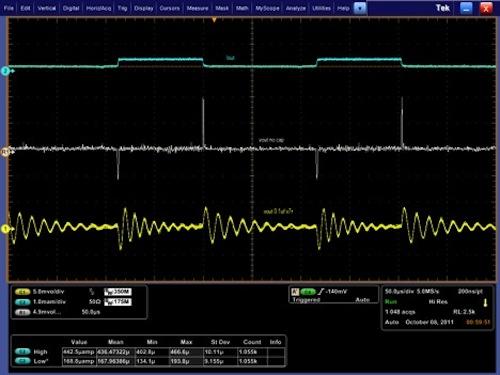
Task: Click the cyan waveform label 'Iout'
Action: [x=230, y=58]
